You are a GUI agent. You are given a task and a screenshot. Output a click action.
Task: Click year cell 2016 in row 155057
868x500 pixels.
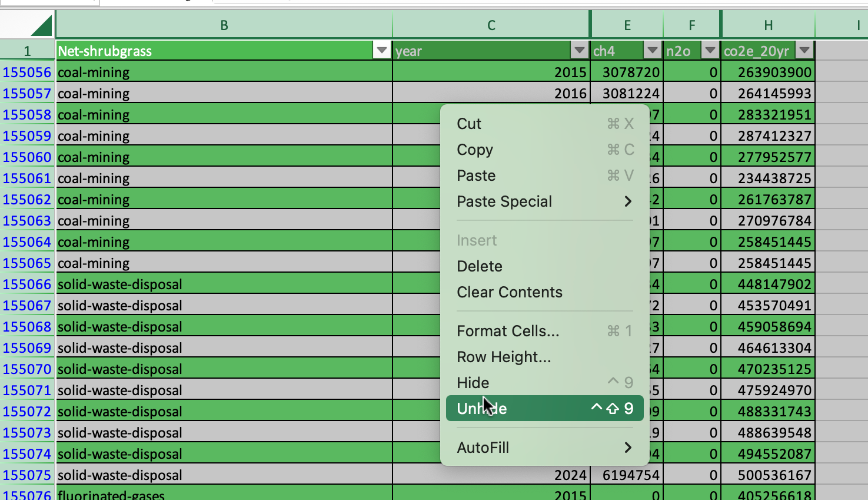(x=491, y=94)
